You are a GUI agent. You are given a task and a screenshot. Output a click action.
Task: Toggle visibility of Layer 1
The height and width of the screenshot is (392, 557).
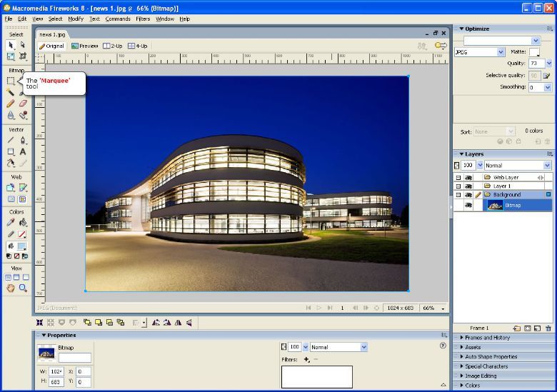pos(468,186)
